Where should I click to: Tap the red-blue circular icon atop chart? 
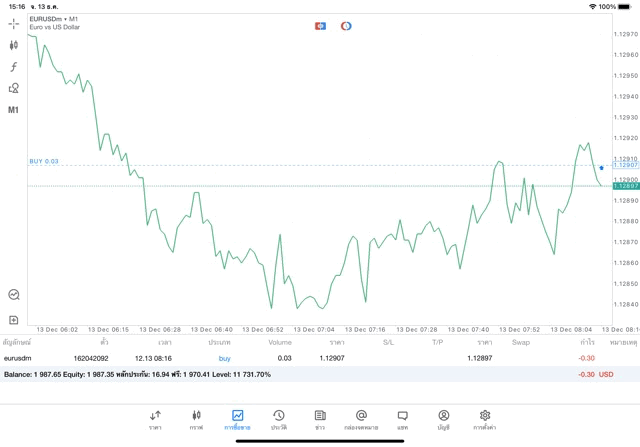[346, 25]
